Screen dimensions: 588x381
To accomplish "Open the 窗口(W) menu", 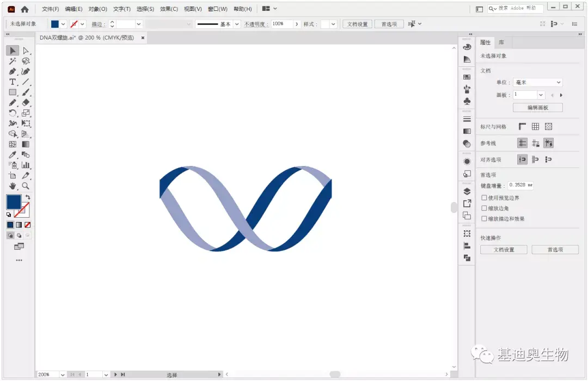I will 217,9.
